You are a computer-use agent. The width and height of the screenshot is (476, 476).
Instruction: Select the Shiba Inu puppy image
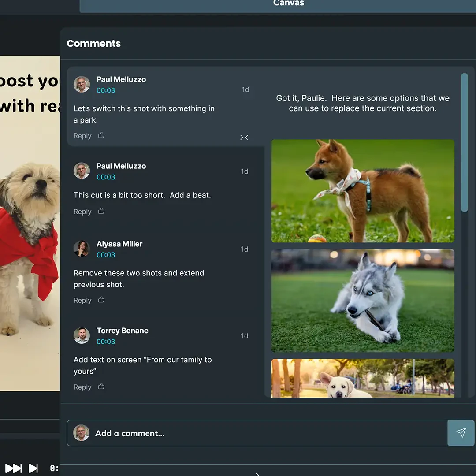coord(362,191)
